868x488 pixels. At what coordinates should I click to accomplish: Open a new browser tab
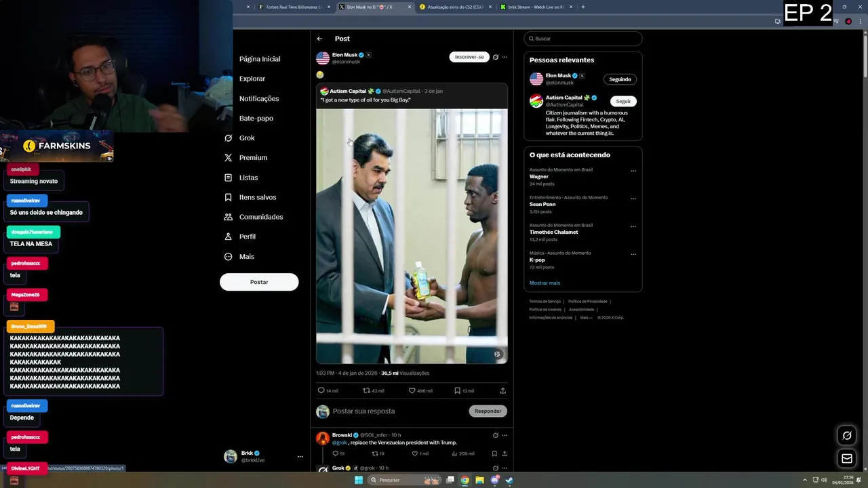tap(583, 7)
